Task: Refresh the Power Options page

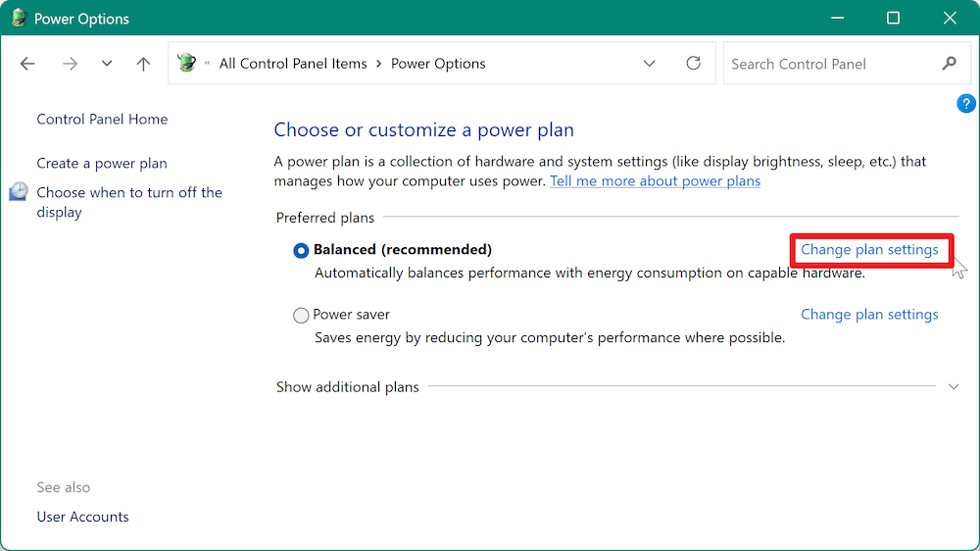Action: (693, 63)
